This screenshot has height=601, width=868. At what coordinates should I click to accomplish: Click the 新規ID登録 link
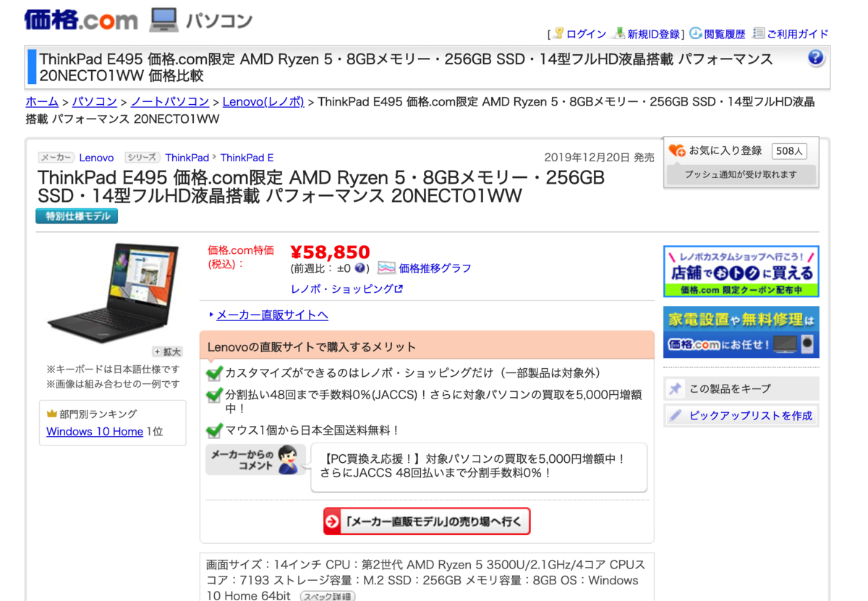[x=654, y=34]
